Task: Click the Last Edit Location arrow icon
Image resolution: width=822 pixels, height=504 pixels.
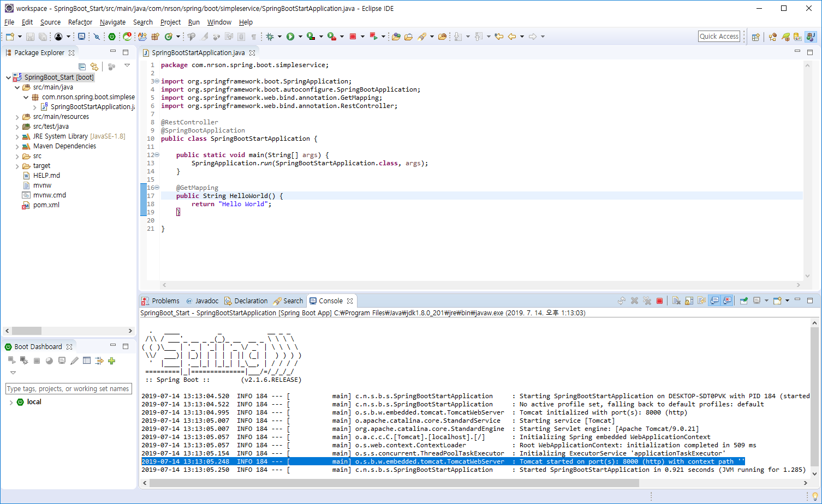Action: tap(499, 37)
